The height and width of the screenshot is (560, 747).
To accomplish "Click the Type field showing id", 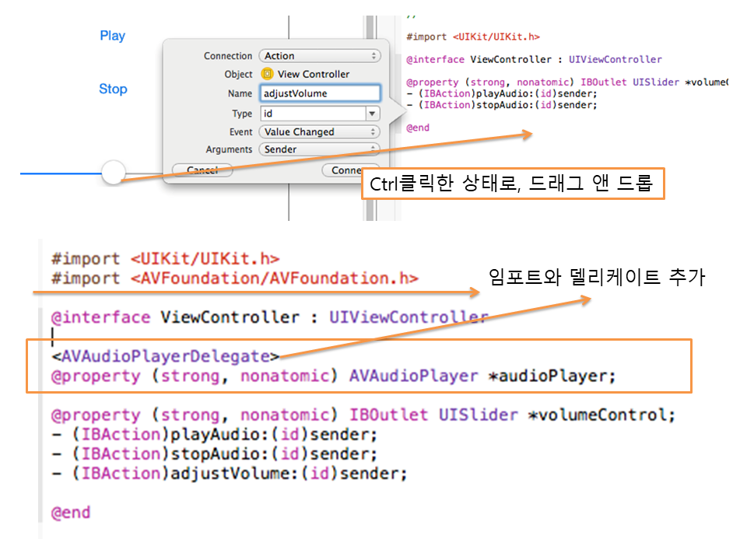I will point(311,114).
